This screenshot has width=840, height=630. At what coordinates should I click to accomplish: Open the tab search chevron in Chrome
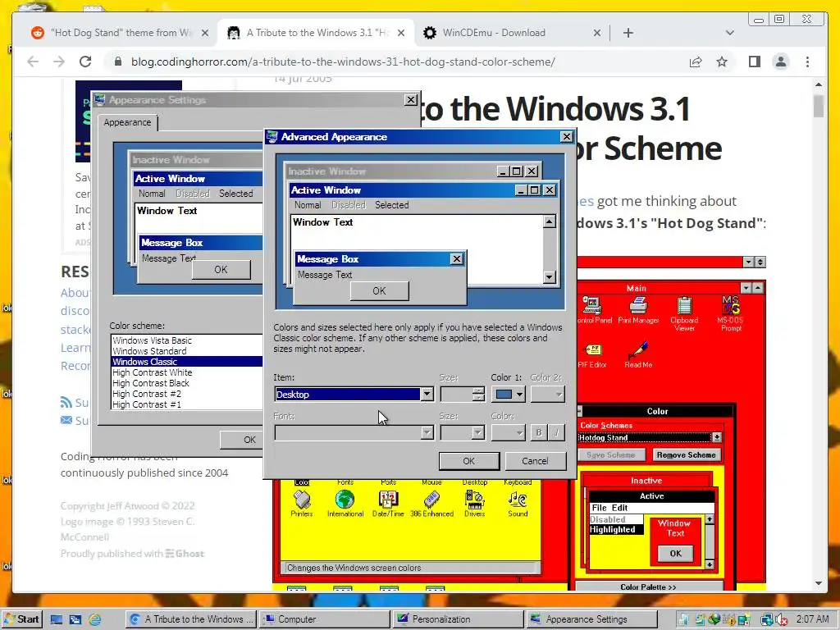coord(729,33)
